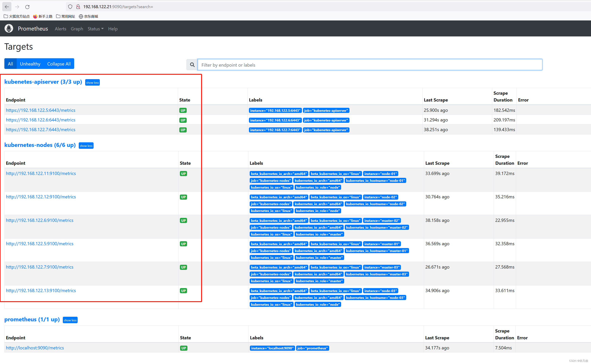Click the shield tracking protection icon
The width and height of the screenshot is (591, 364).
click(x=70, y=7)
